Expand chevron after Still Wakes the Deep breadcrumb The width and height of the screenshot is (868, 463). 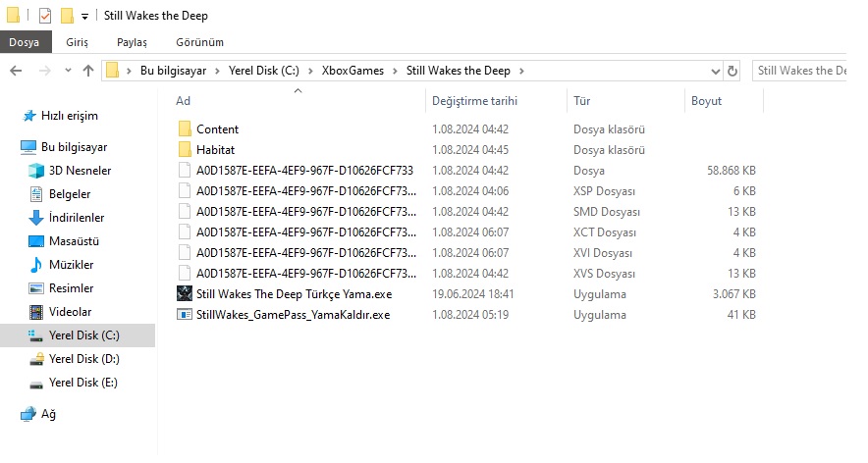(x=521, y=71)
